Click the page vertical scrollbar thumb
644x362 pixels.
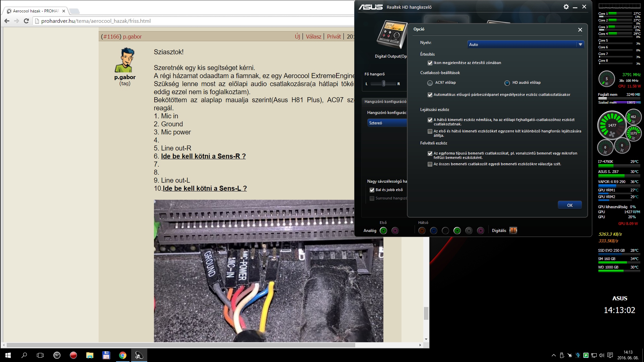[426, 313]
